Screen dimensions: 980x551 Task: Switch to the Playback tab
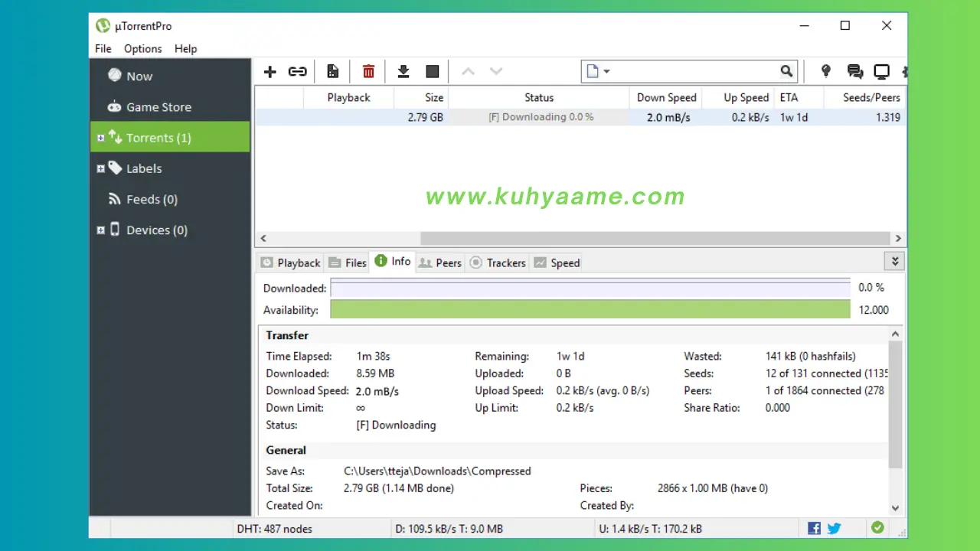click(290, 262)
